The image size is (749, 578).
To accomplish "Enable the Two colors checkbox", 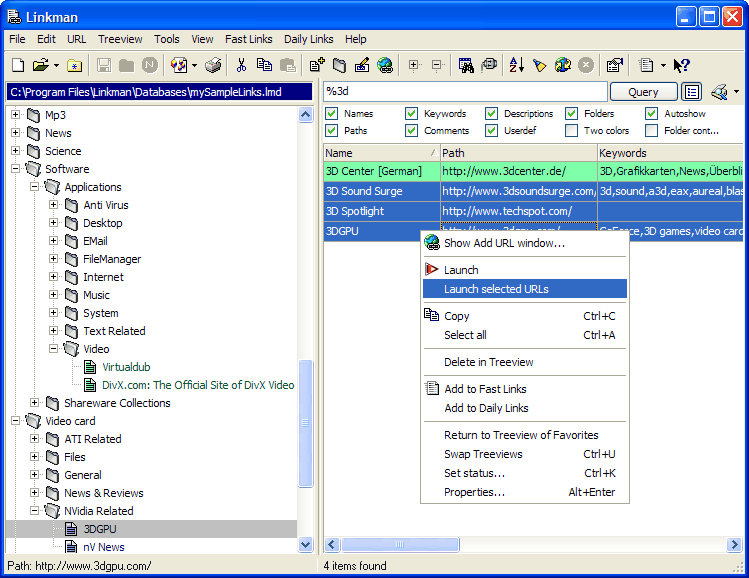I will (x=571, y=130).
